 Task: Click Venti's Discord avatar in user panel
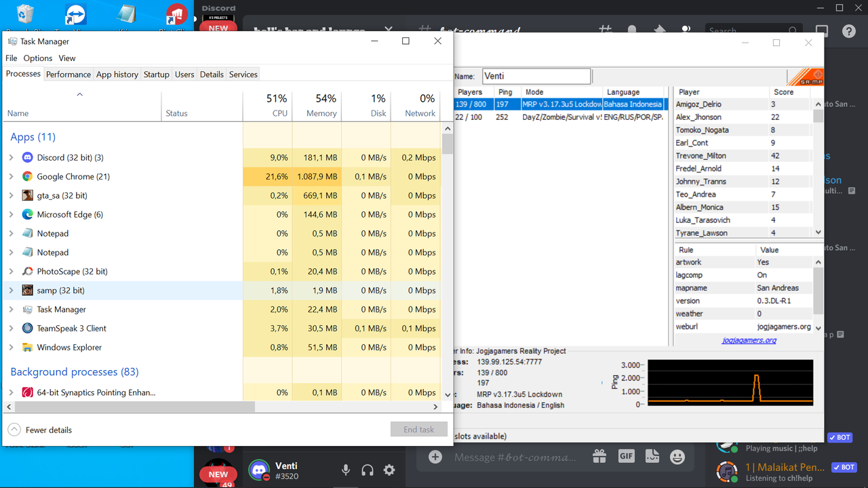pos(259,470)
